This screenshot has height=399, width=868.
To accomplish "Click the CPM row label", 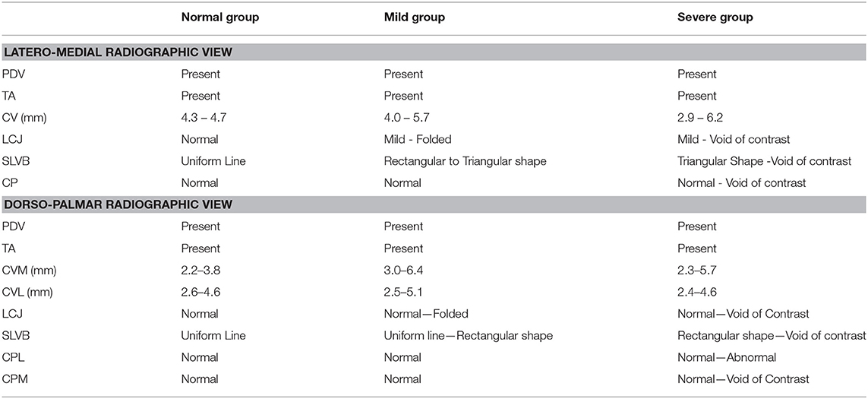I will (14, 379).
